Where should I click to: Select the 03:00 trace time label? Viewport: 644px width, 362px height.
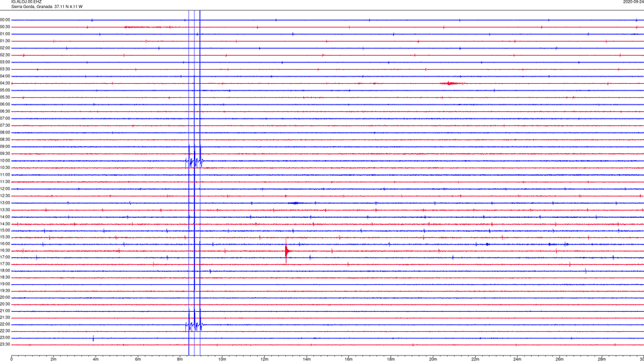point(5,62)
